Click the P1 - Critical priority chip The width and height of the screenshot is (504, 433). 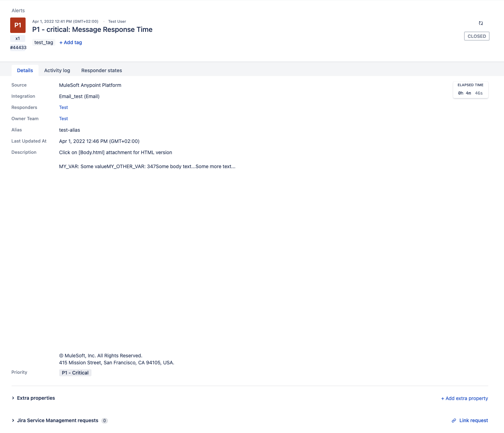tap(75, 373)
